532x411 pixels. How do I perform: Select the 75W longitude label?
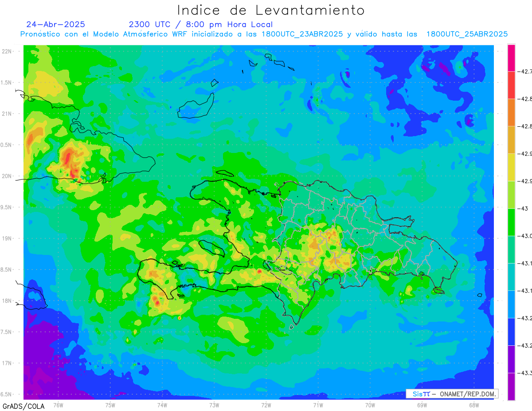tap(110, 405)
